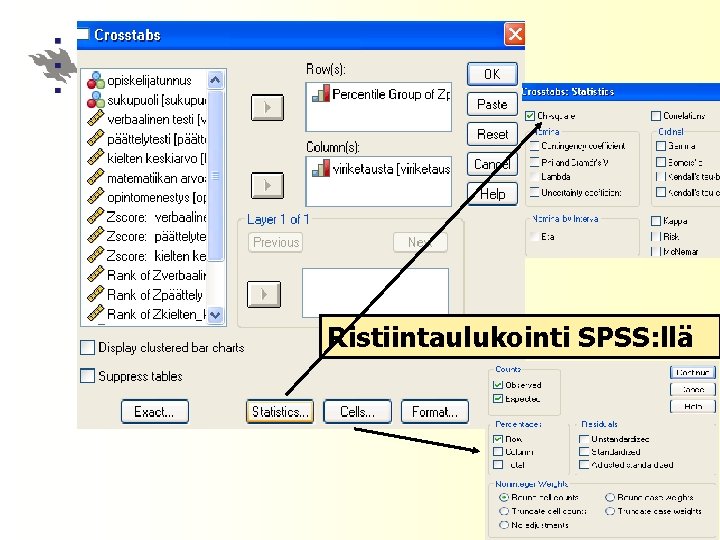This screenshot has height=540, width=720.
Task: Select kielten keskiarvo variable icon
Action: pyautogui.click(x=96, y=158)
